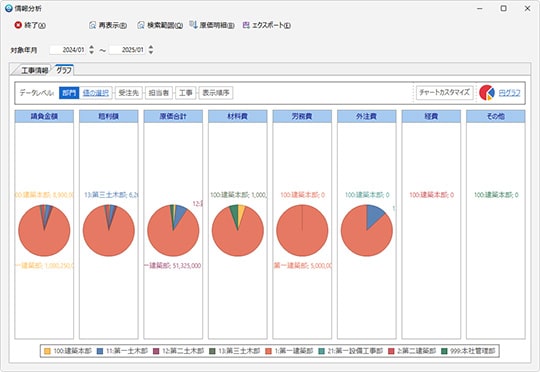The width and height of the screenshot is (540, 372).
Task: Click the blue 11:第一土木部 legend swatch
Action: point(100,351)
